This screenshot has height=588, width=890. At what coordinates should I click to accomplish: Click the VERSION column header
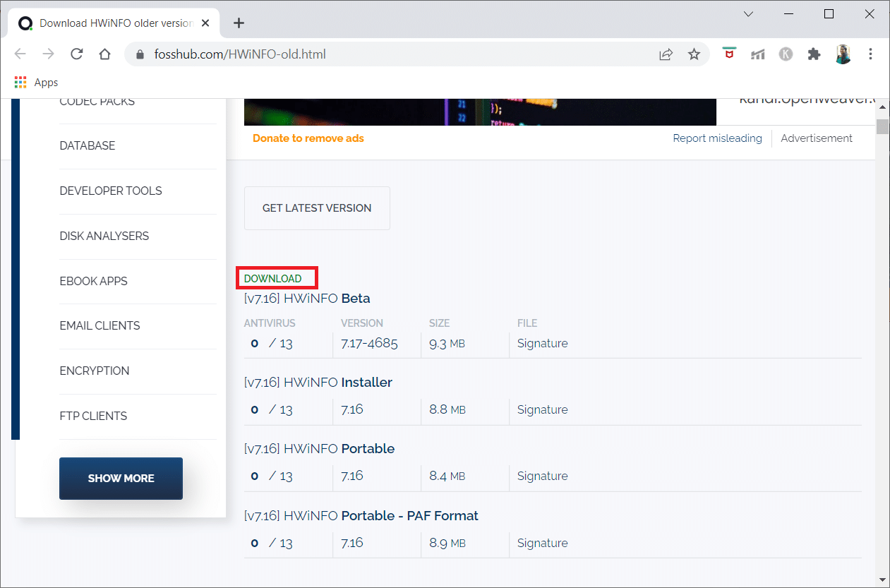362,323
